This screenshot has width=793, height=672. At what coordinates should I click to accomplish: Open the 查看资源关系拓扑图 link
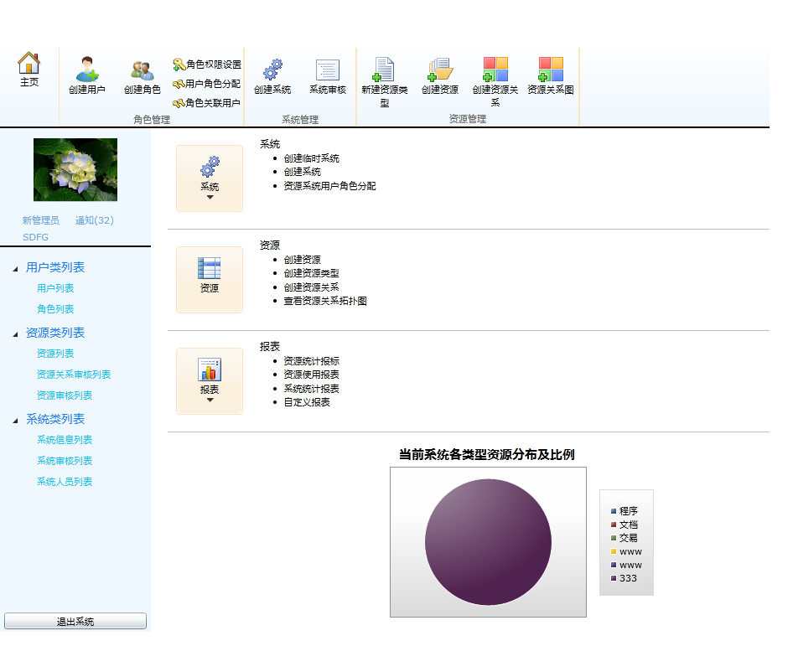(324, 301)
